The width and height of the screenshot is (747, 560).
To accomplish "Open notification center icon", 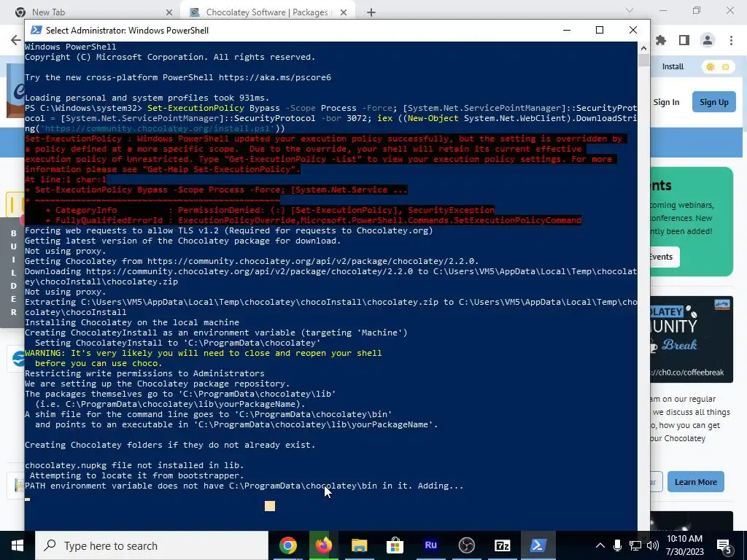I will click(x=724, y=547).
